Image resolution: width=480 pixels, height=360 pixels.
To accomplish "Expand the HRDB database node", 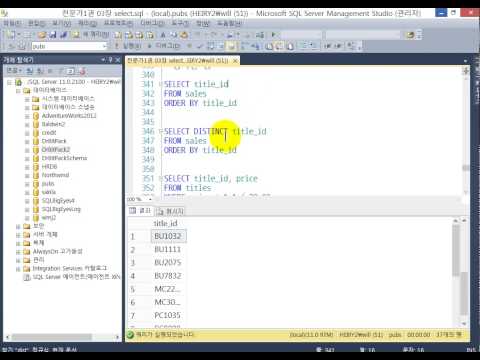I will (x=27, y=167).
